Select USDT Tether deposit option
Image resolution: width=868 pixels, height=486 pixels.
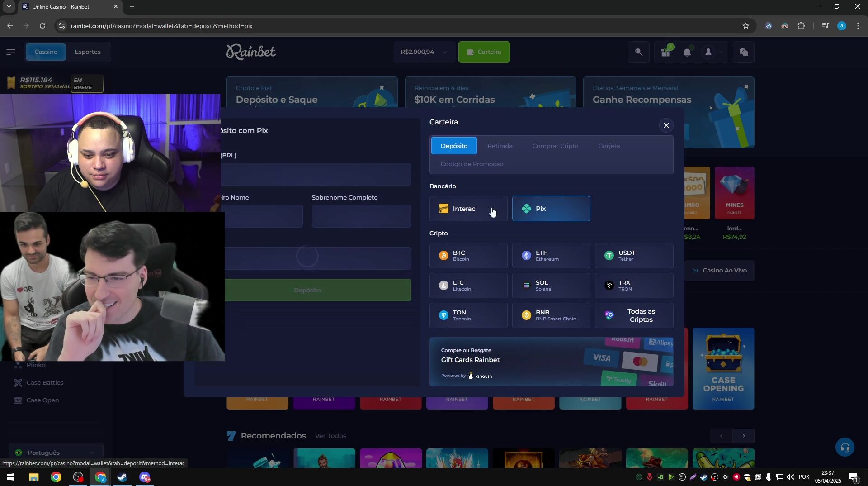tap(634, 256)
